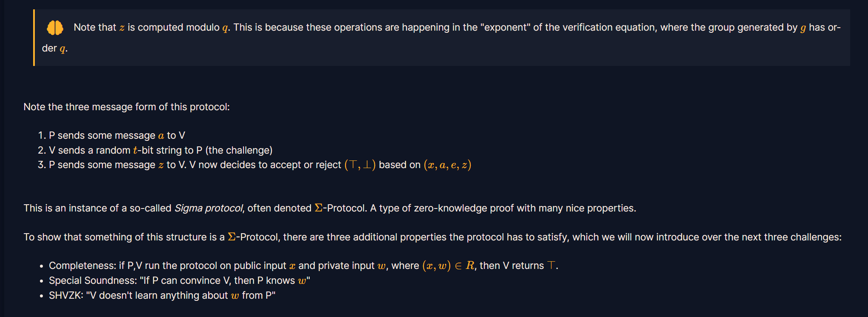Click the 'Note the three message form' heading line
The image size is (868, 317).
pyautogui.click(x=127, y=107)
